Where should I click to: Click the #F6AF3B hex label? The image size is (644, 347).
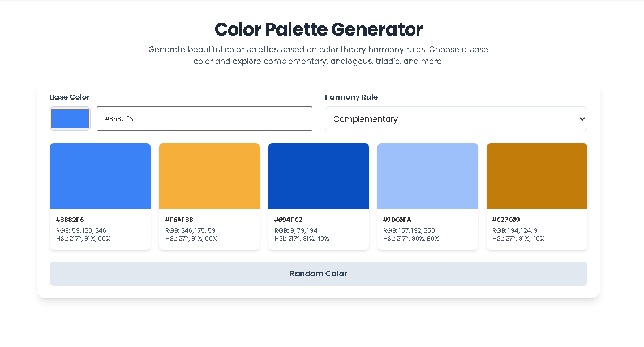pyautogui.click(x=178, y=220)
